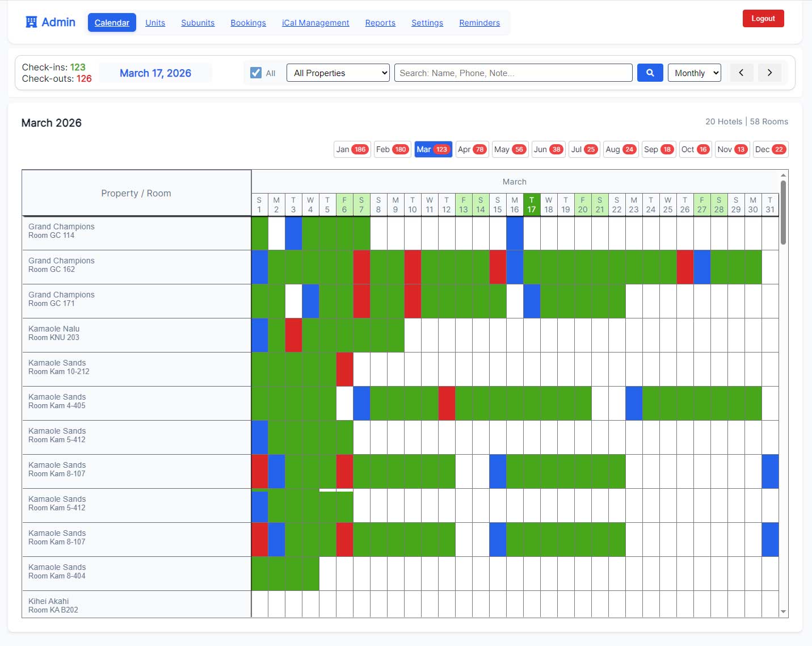Click the Search Name, Phone, Note field

click(513, 73)
